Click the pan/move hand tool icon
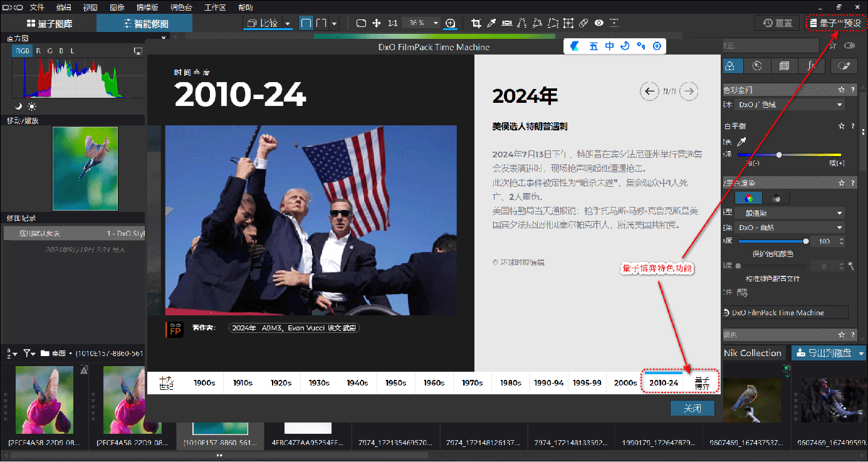This screenshot has height=462, width=868. tap(377, 23)
